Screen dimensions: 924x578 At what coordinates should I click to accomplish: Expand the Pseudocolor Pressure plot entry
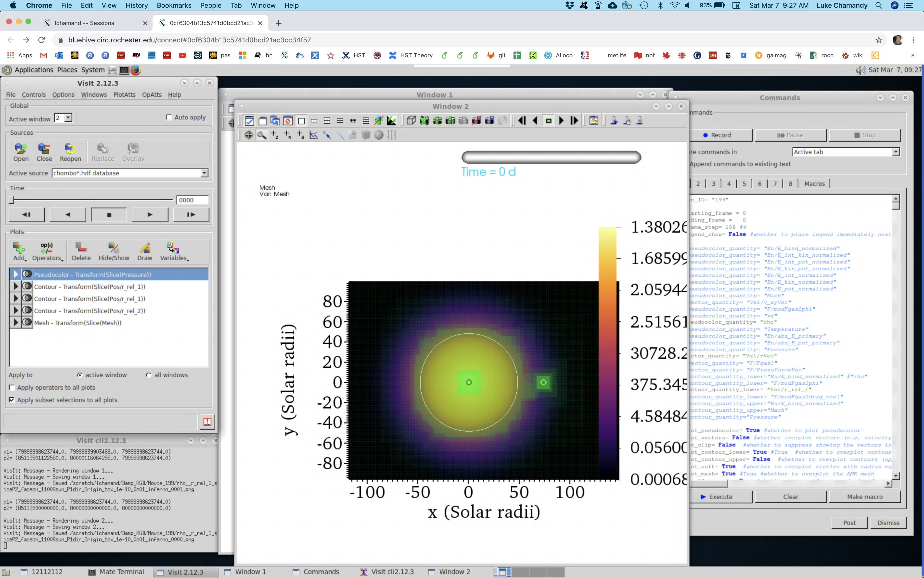pyautogui.click(x=15, y=275)
